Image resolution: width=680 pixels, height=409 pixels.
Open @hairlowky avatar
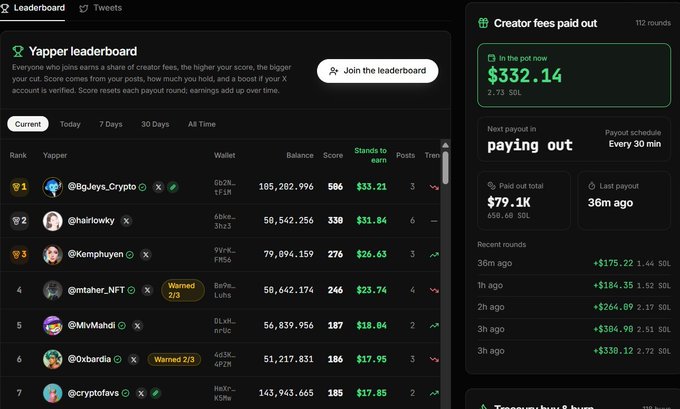pyautogui.click(x=52, y=221)
